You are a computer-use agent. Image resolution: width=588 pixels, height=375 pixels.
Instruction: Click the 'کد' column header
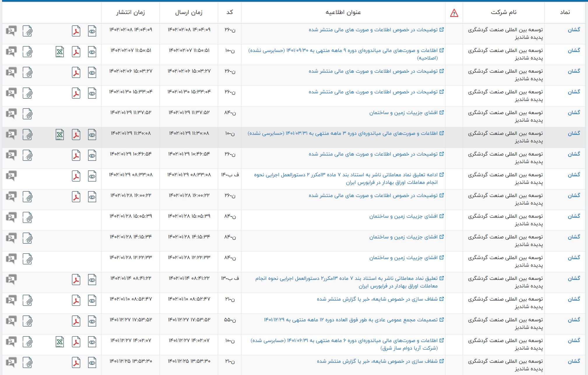click(230, 12)
